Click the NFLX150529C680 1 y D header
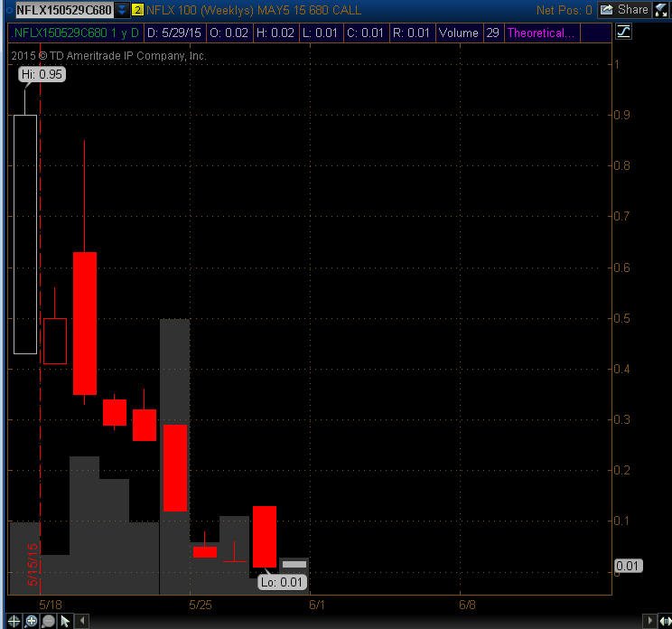Image resolution: width=672 pixels, height=629 pixels. pyautogui.click(x=76, y=33)
